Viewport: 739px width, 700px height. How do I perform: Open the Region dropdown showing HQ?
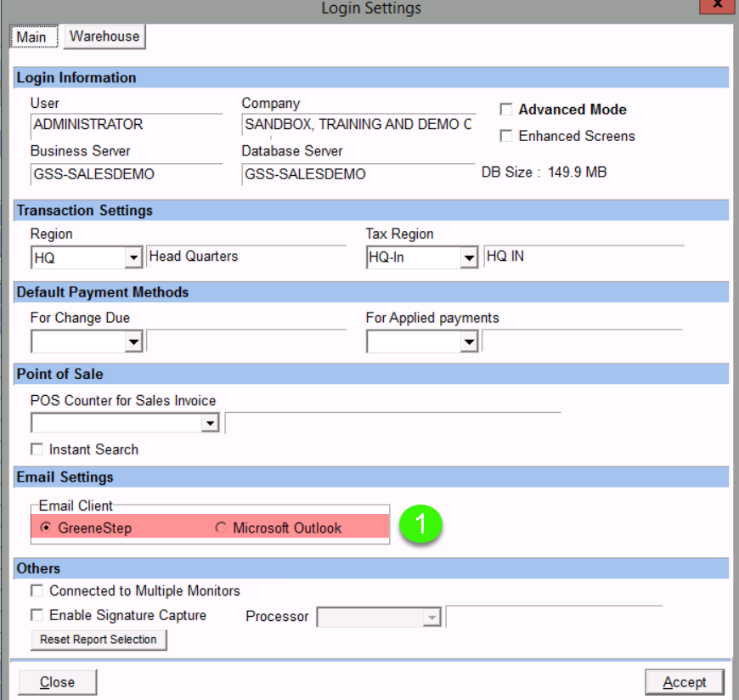133,257
